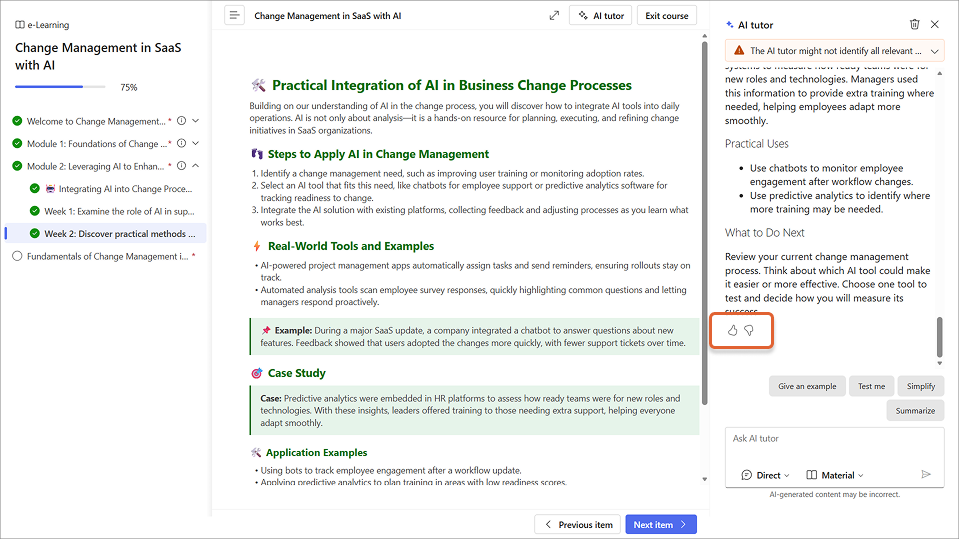Click the lesson content scrollbar

[705, 223]
